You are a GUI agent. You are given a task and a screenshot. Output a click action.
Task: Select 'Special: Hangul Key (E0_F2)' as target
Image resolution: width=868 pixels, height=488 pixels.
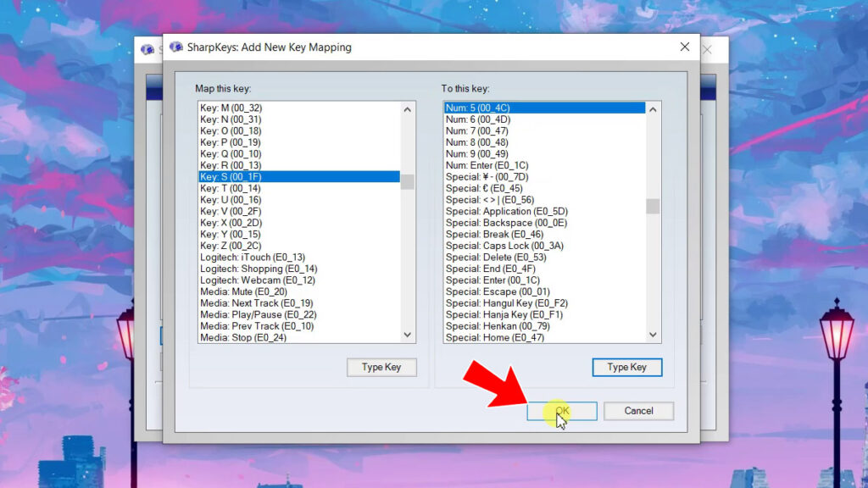(x=545, y=303)
